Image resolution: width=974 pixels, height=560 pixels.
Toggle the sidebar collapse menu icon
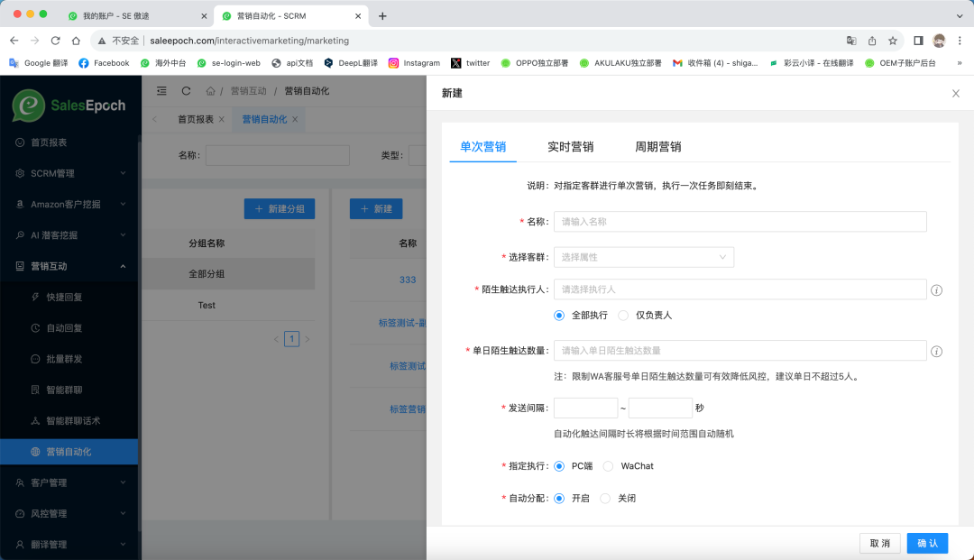point(161,91)
